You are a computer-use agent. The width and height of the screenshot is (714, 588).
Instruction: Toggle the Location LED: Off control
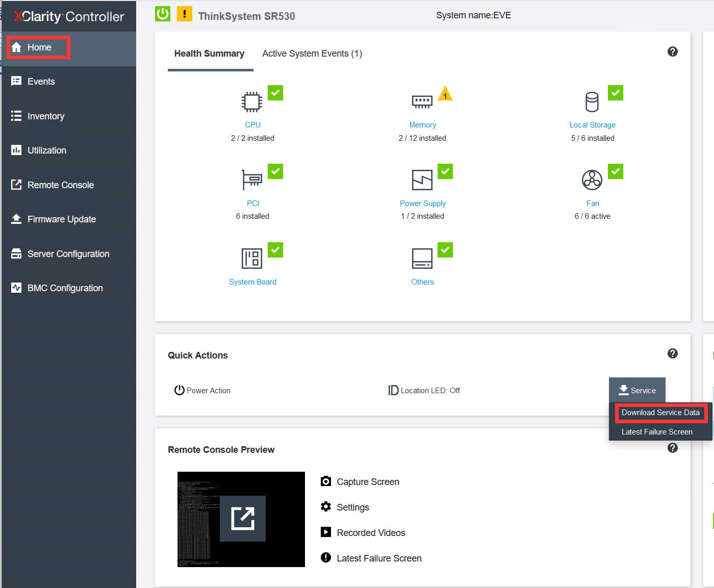[424, 391]
